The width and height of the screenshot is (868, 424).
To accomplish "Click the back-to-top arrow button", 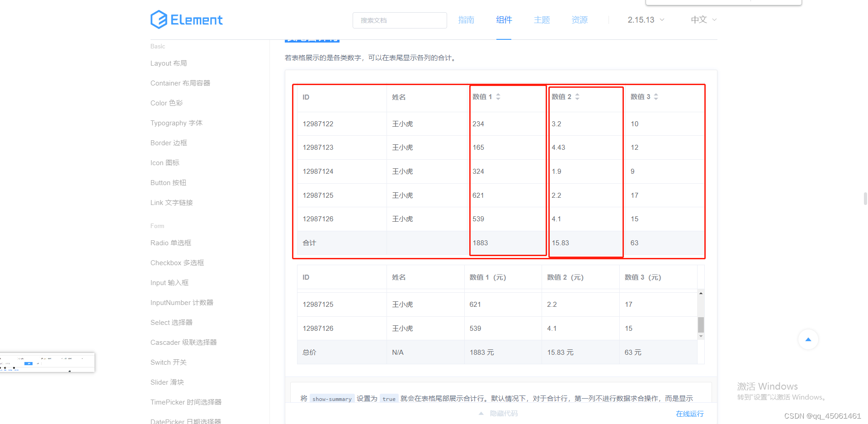I will 808,339.
